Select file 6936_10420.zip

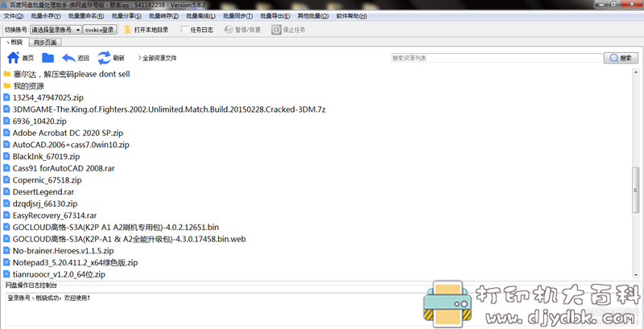coord(39,121)
